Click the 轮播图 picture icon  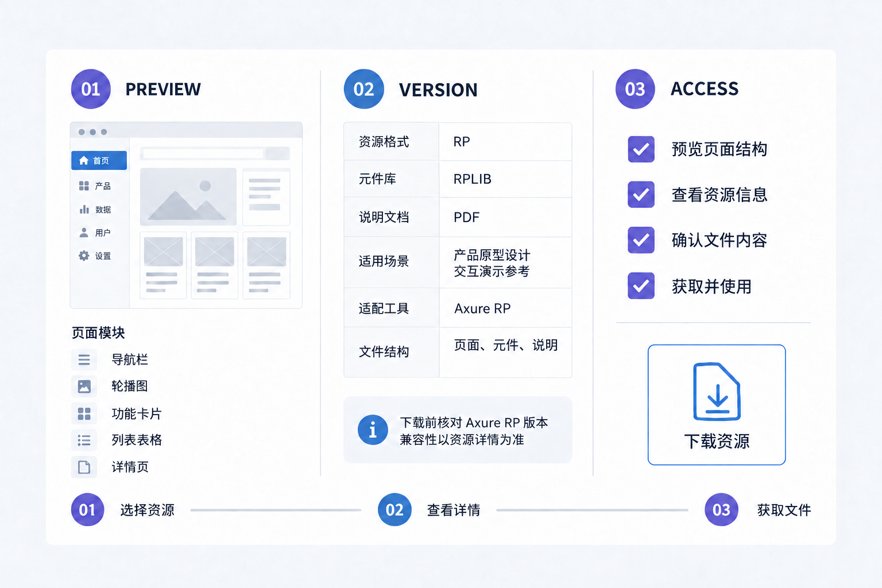(84, 386)
